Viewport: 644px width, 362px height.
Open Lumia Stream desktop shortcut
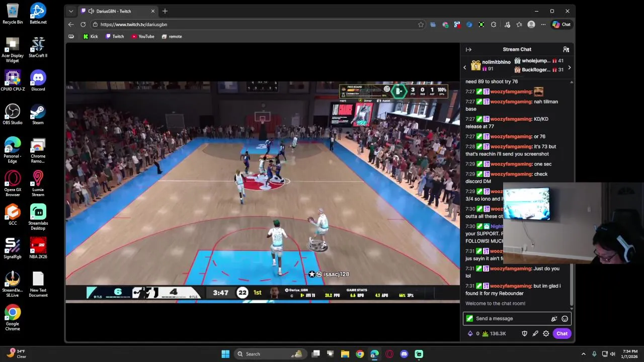pyautogui.click(x=38, y=184)
